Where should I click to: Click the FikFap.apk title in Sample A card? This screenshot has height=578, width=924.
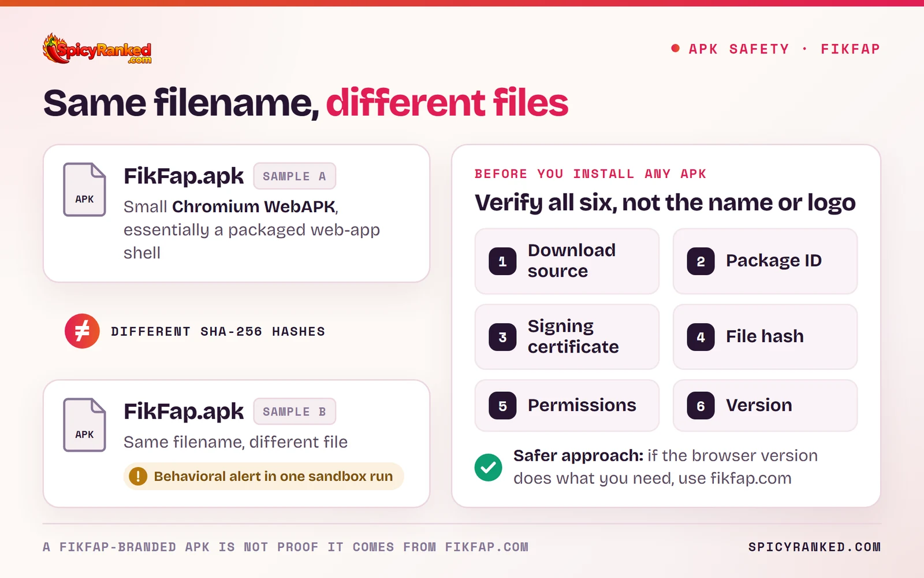point(184,176)
